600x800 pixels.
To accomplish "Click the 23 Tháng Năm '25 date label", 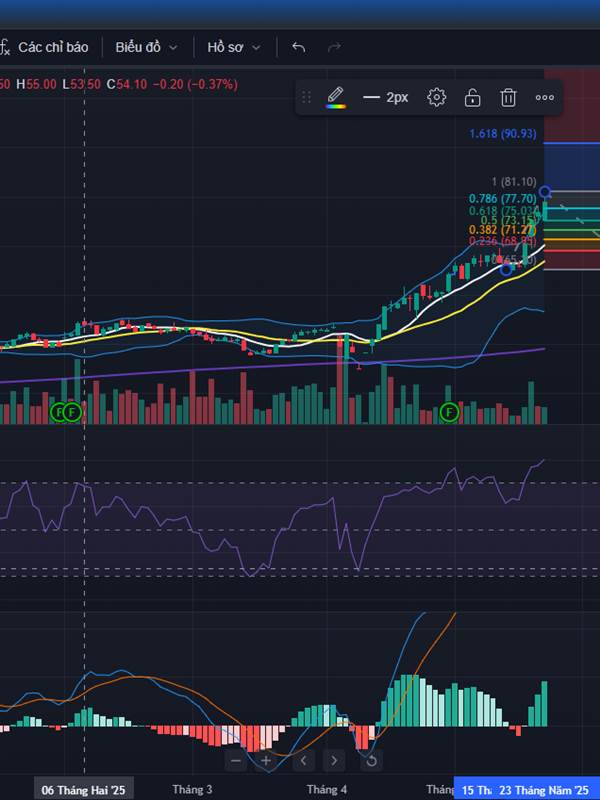I will click(x=544, y=790).
